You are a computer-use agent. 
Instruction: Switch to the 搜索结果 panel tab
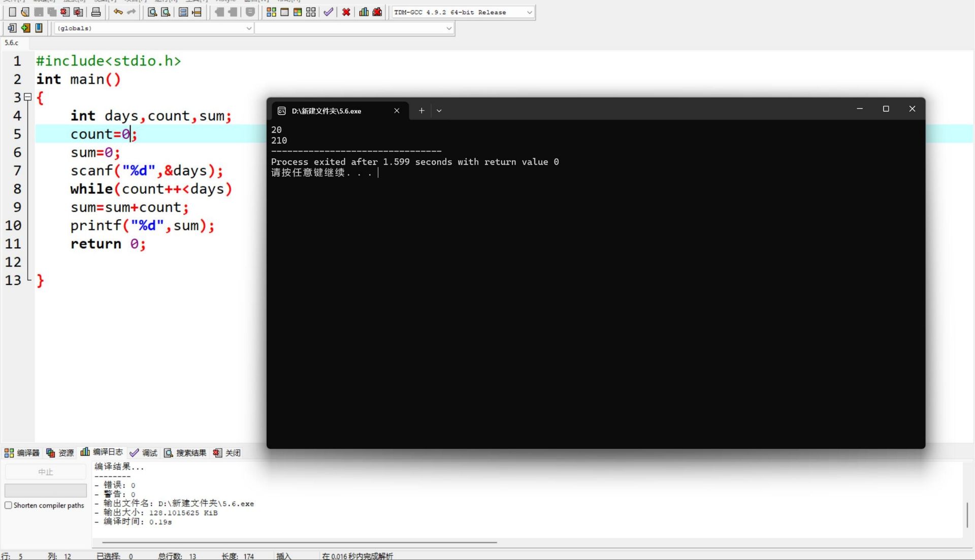(x=190, y=452)
